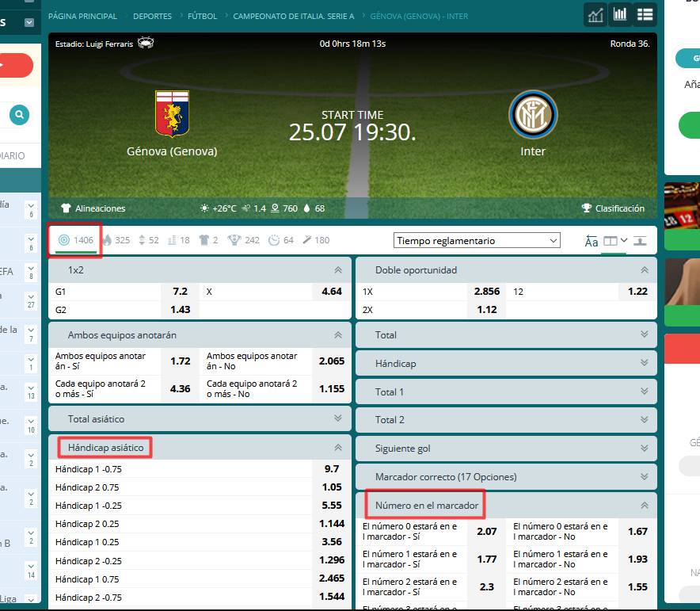Open Alineaciones lineups link
The height and width of the screenshot is (611, 700).
(x=93, y=208)
